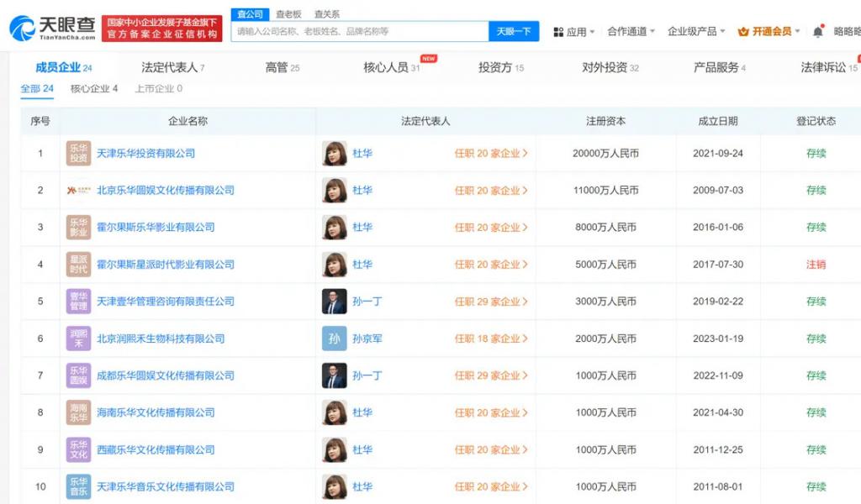Open the 法律诉讼 tab

tap(828, 67)
